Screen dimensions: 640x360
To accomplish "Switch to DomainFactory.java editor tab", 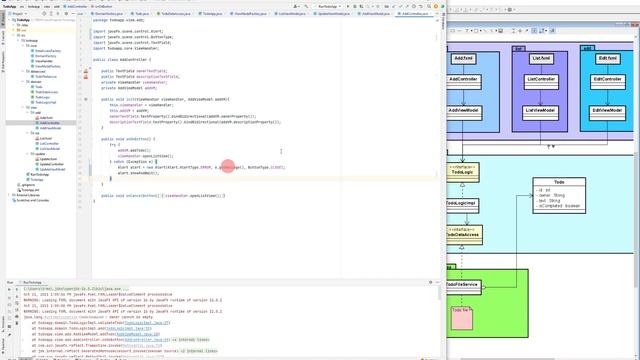I will click(x=109, y=13).
